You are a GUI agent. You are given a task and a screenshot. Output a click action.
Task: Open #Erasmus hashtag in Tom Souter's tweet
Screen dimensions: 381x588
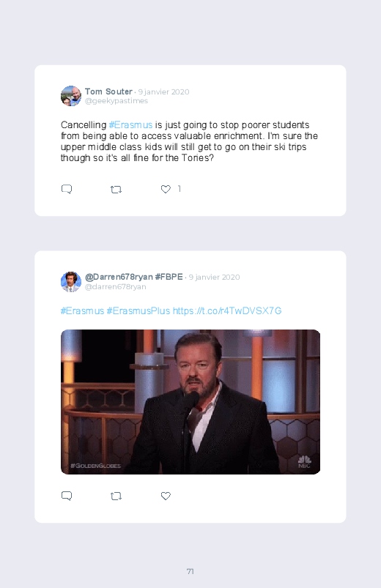tap(130, 125)
